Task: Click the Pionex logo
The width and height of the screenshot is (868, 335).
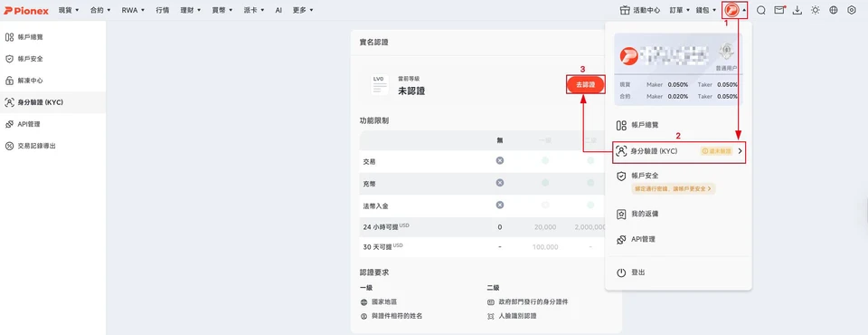Action: (26, 11)
